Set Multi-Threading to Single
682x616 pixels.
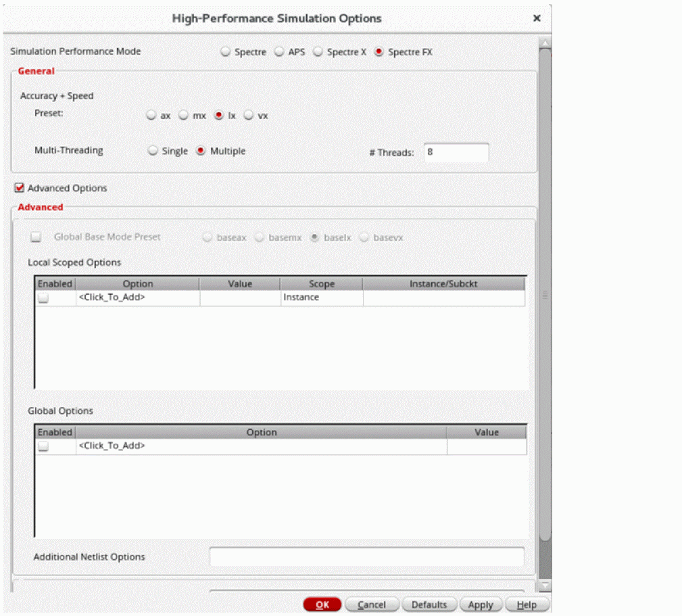point(153,151)
